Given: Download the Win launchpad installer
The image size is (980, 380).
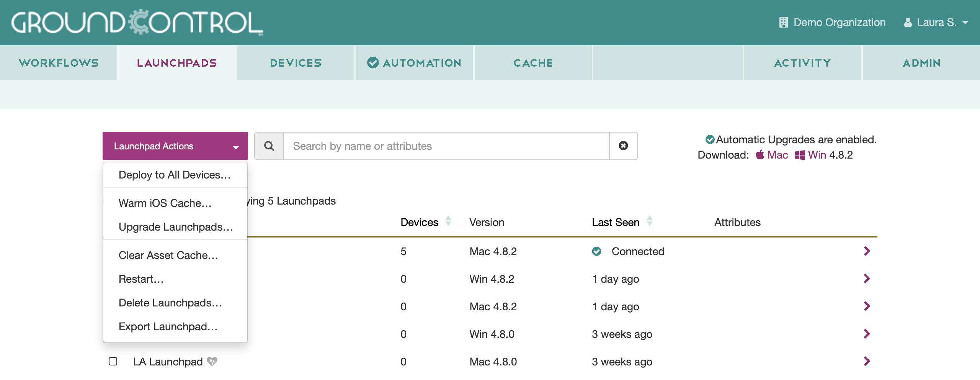Looking at the screenshot, I should (811, 155).
